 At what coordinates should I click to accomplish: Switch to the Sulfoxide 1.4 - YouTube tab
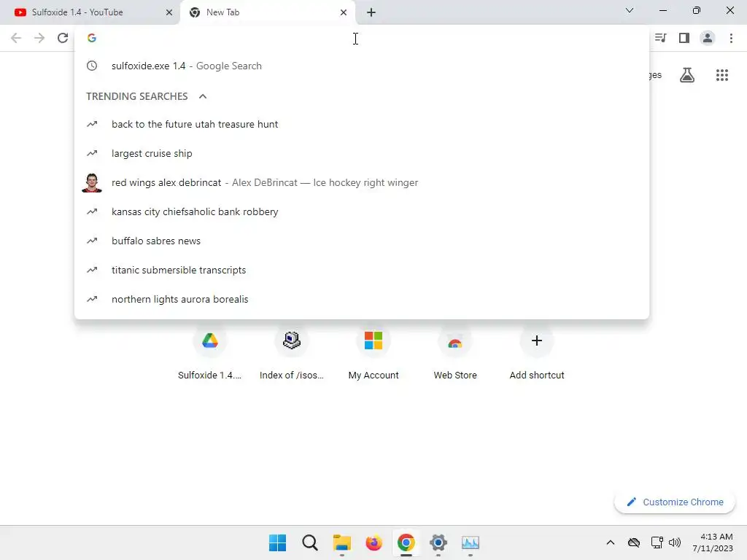point(90,12)
